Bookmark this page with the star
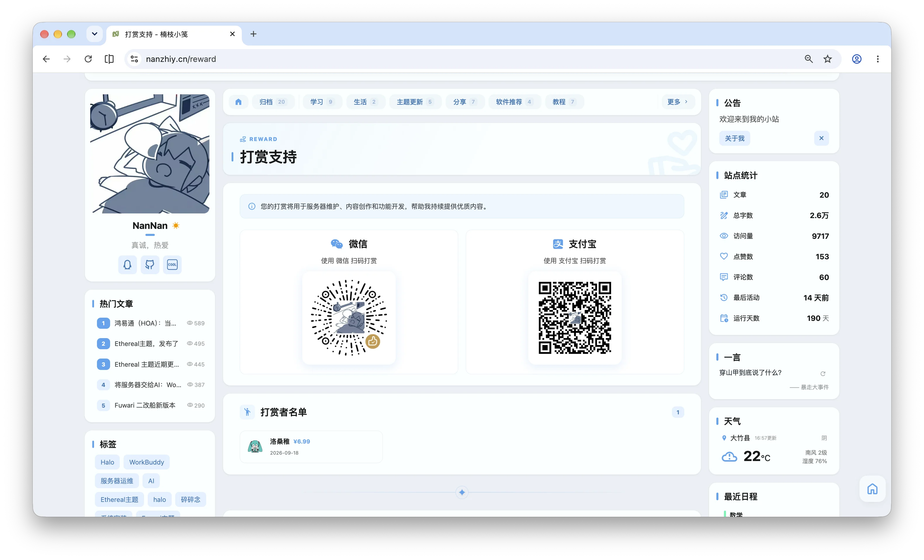This screenshot has height=560, width=924. click(x=827, y=59)
